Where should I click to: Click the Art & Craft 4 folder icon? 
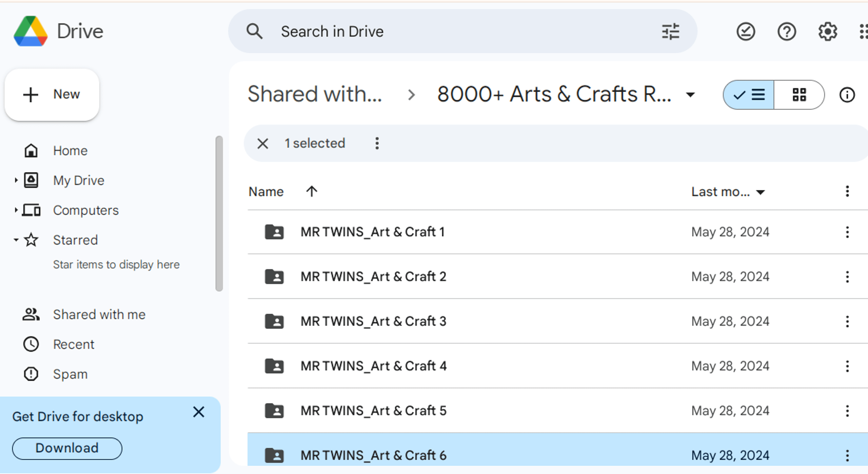pos(274,366)
